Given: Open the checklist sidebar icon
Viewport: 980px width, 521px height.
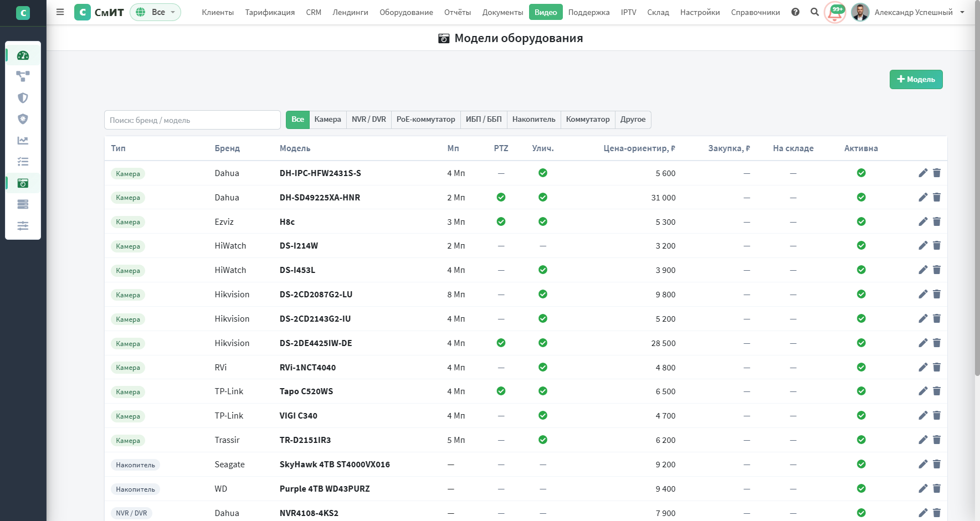Looking at the screenshot, I should 23,162.
